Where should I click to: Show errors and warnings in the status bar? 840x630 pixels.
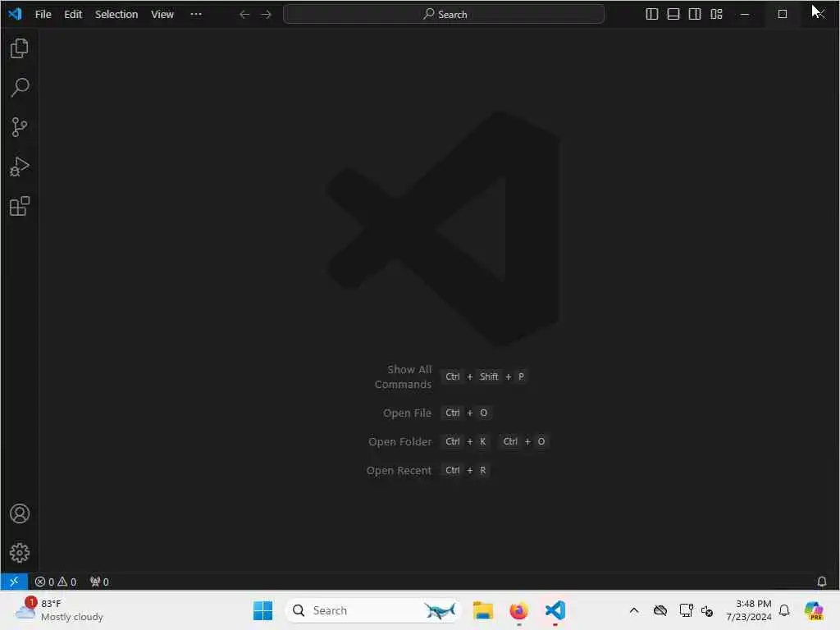pos(56,582)
